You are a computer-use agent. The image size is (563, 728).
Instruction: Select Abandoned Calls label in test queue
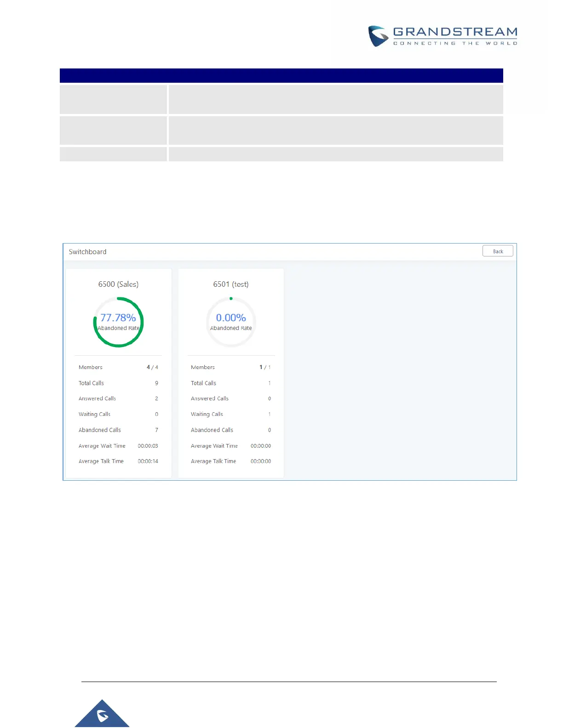click(x=212, y=430)
